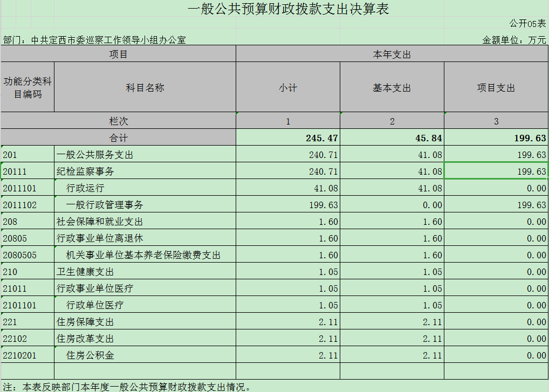Viewport: 549px width, 392px height.
Task: Click the 行政事业单位医疗 cell
Action: tap(145, 288)
